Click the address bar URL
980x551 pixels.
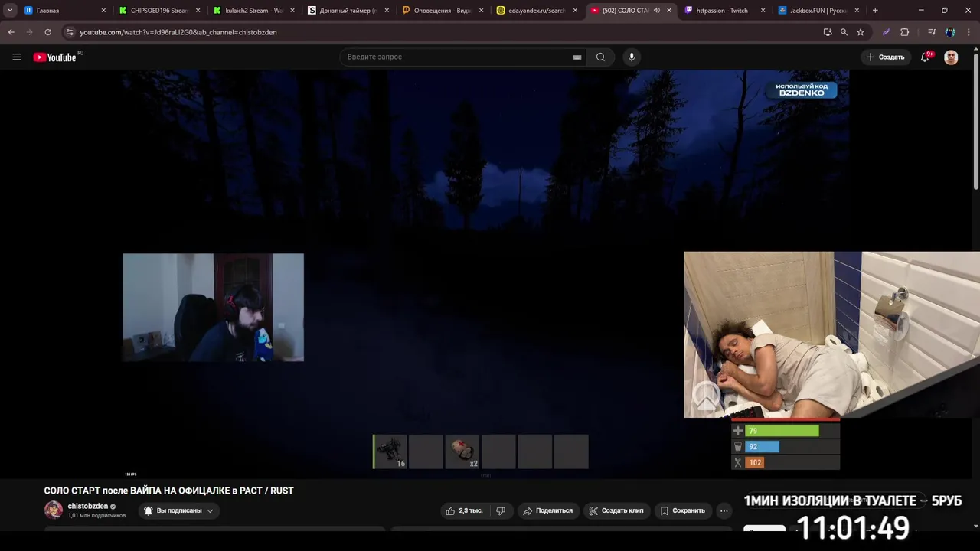pos(178,32)
